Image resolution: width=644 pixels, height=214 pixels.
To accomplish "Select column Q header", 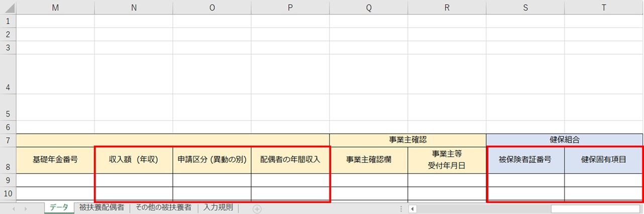I will (369, 8).
